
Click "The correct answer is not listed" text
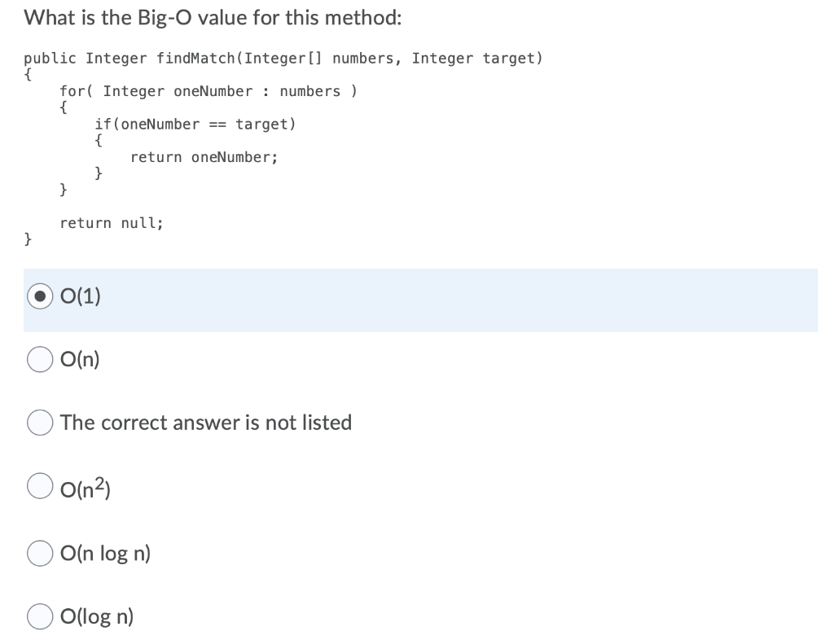click(x=205, y=423)
